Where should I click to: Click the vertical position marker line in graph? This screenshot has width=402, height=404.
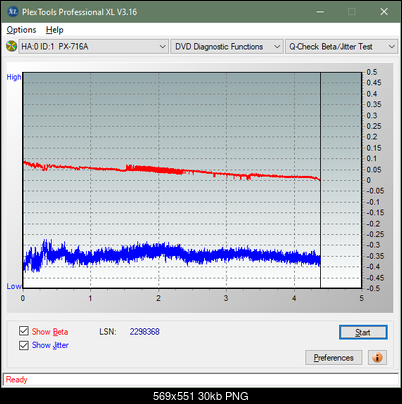click(320, 180)
